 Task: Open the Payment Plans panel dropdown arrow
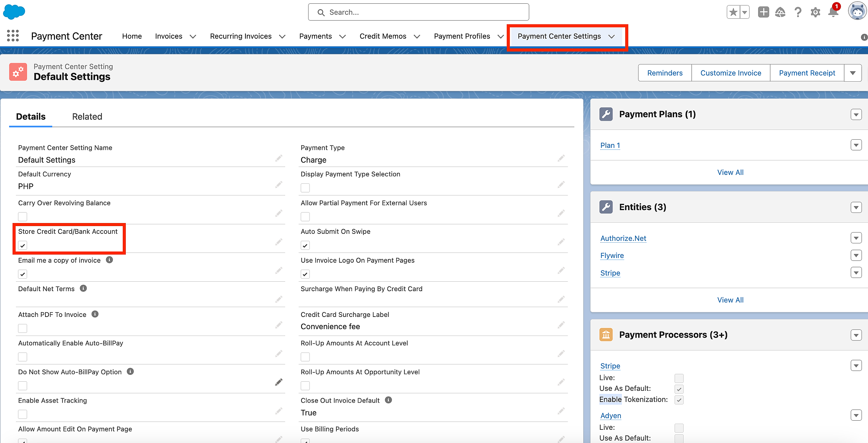click(x=856, y=115)
